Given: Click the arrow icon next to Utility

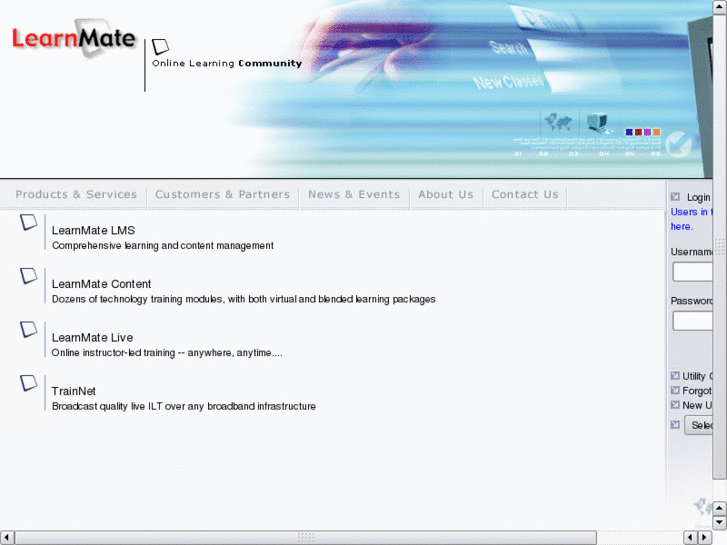Looking at the screenshot, I should [x=675, y=376].
